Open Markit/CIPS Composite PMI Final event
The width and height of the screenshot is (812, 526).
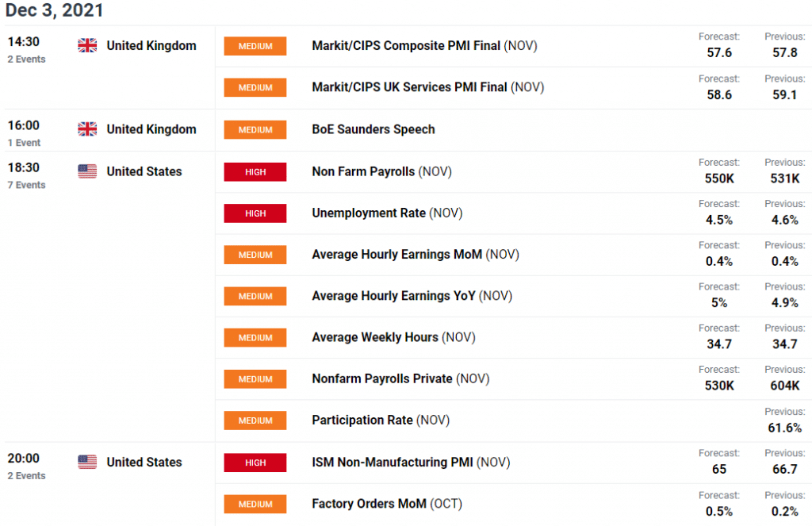point(424,45)
